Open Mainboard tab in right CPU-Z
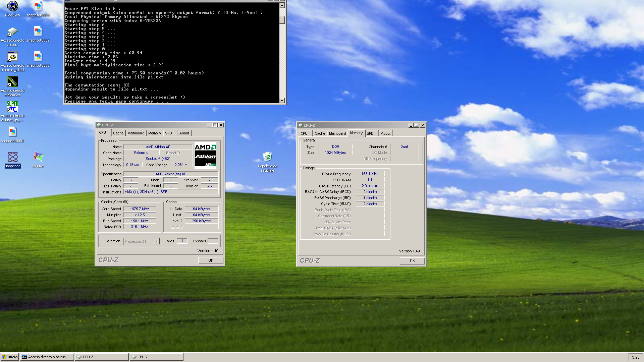Screen dimensions: 644x362 [x=337, y=133]
